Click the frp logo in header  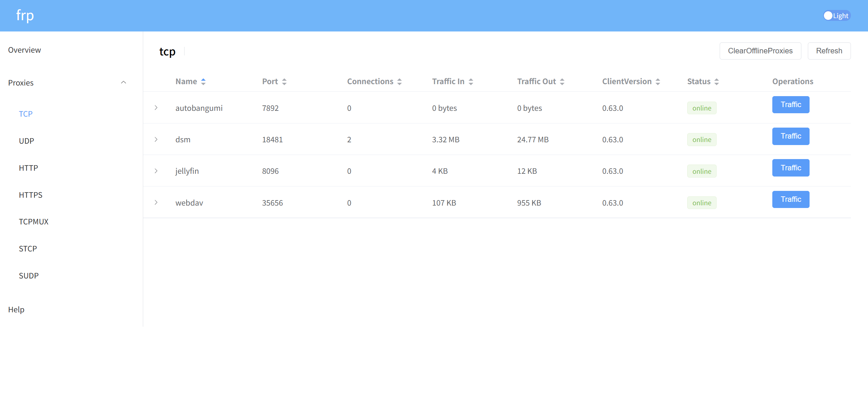[x=25, y=15]
